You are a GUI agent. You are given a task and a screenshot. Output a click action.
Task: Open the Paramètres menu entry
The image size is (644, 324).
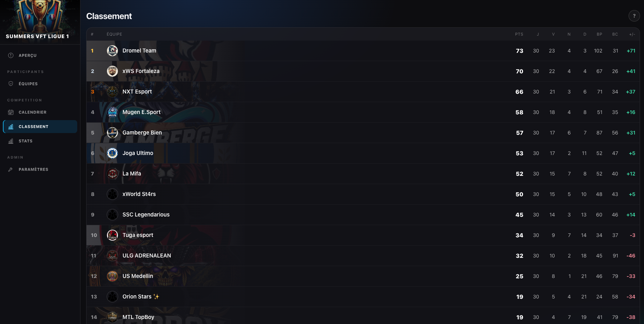[40, 169]
